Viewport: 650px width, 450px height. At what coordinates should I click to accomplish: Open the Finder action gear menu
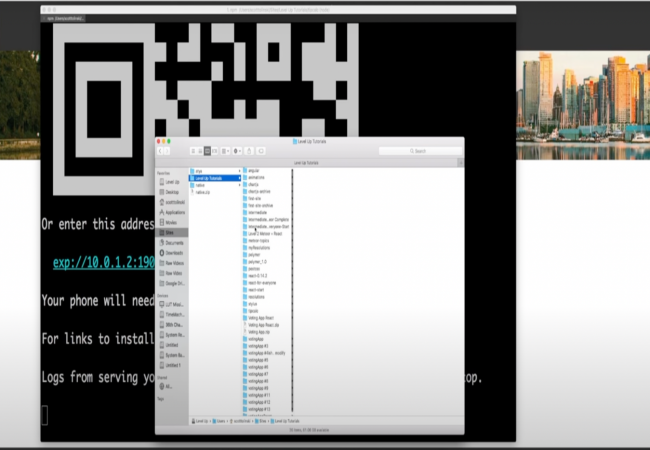237,151
